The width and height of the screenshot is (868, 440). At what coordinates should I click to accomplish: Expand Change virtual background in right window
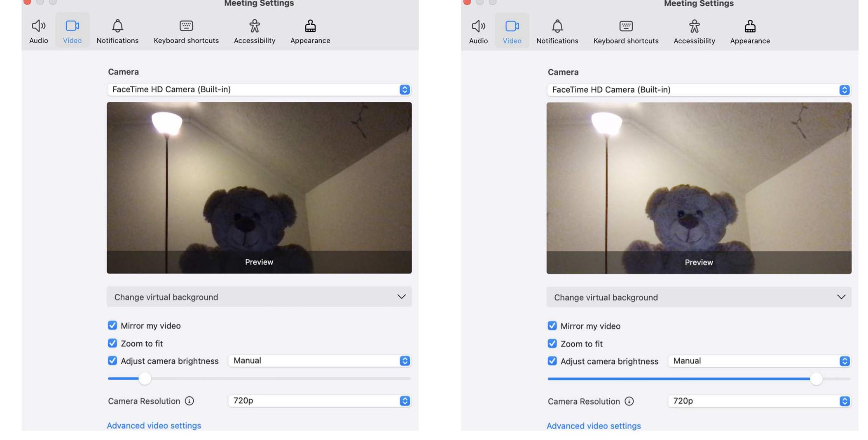pos(698,297)
